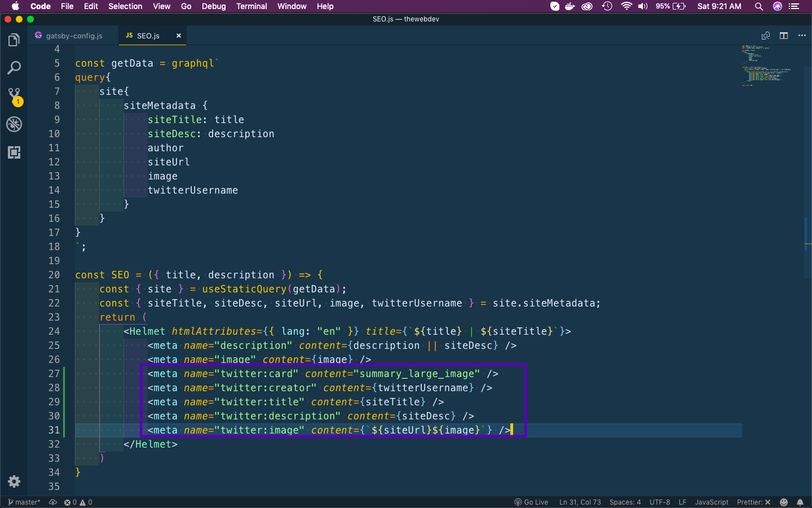Viewport: 812px width, 508px height.
Task: Click the Prettier status item
Action: click(753, 502)
